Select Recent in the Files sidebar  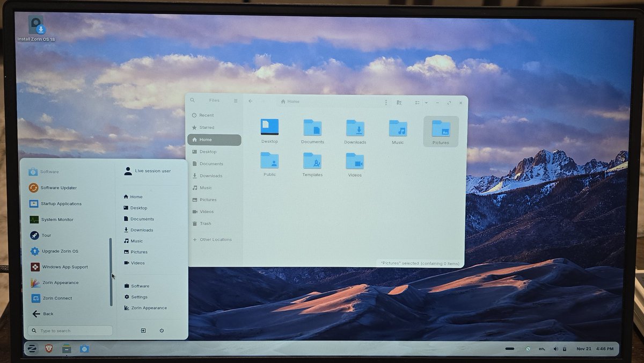coord(214,115)
